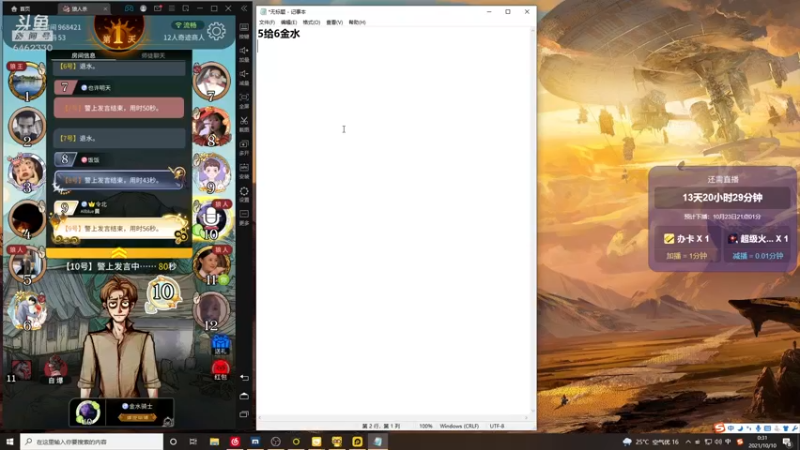The width and height of the screenshot is (800, 450).
Task: Click the emulator sidebar more options icon
Action: click(x=244, y=214)
